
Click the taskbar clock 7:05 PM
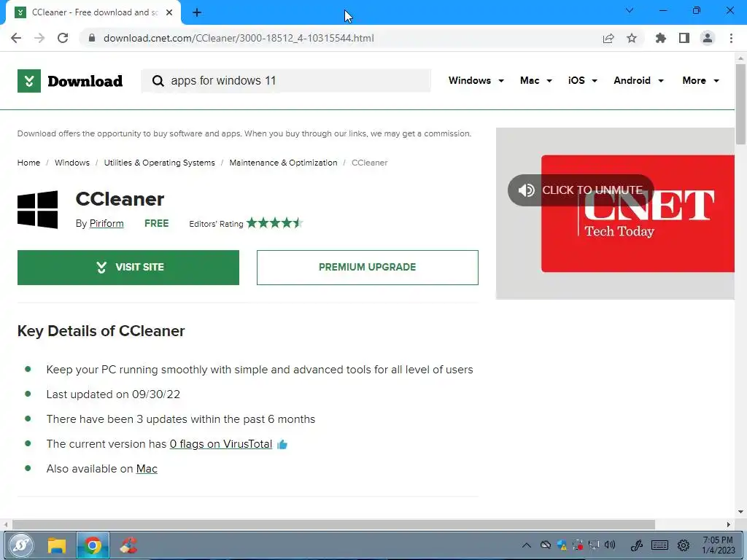pos(718,545)
